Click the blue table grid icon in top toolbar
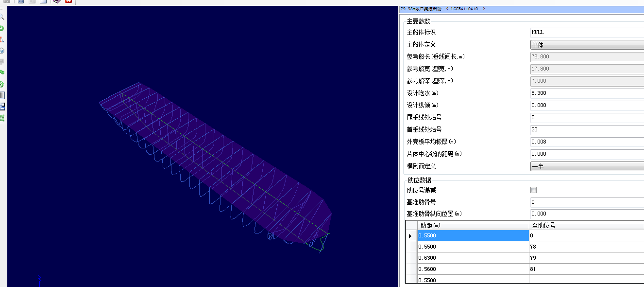Viewport: 644px width, 287px height. [21, 2]
